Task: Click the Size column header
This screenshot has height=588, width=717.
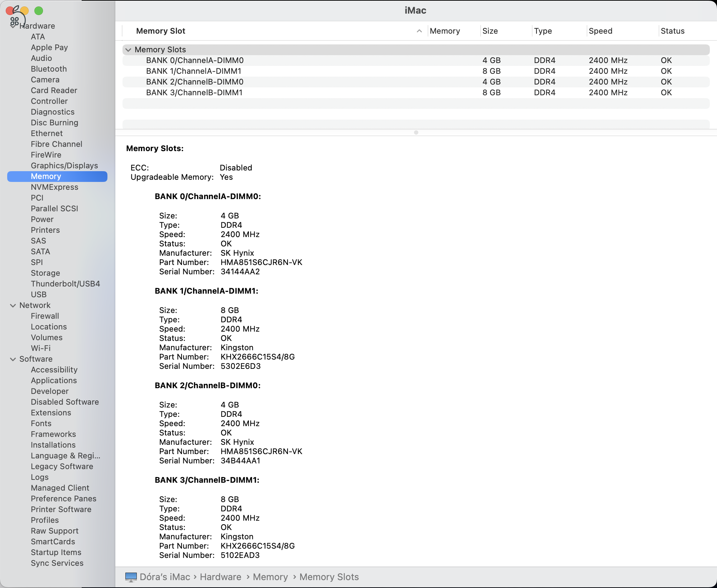Action: (490, 31)
